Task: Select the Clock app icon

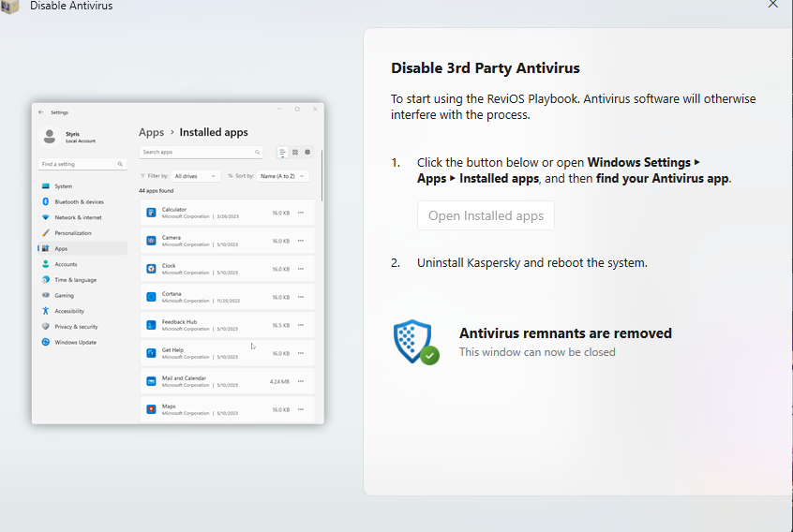Action: coord(151,269)
